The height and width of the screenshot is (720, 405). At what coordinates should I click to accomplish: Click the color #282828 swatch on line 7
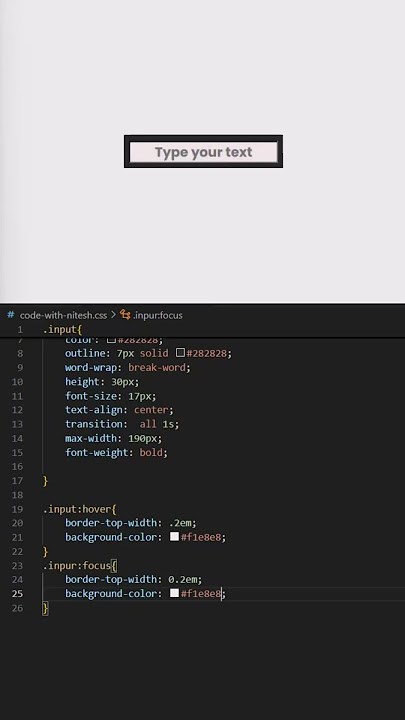point(111,340)
